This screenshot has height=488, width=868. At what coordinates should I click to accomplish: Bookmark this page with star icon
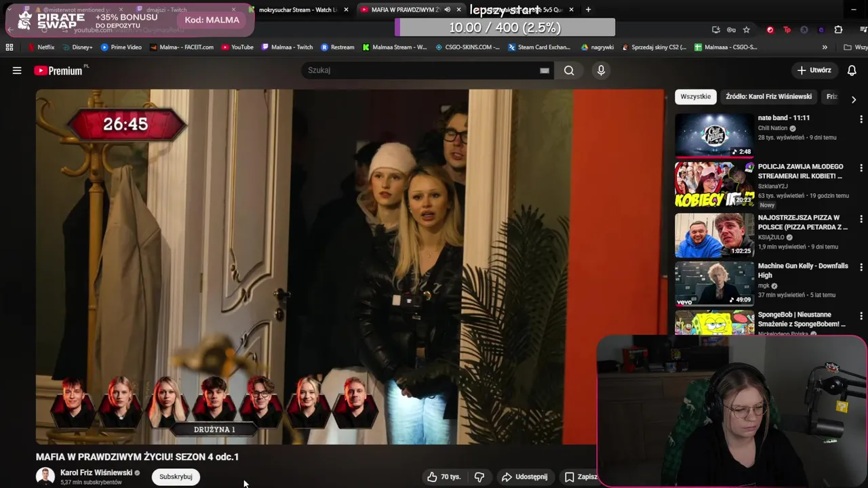[746, 30]
